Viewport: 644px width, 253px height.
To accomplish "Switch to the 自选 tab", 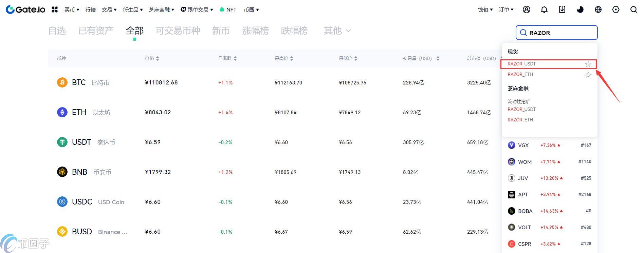I will [57, 31].
